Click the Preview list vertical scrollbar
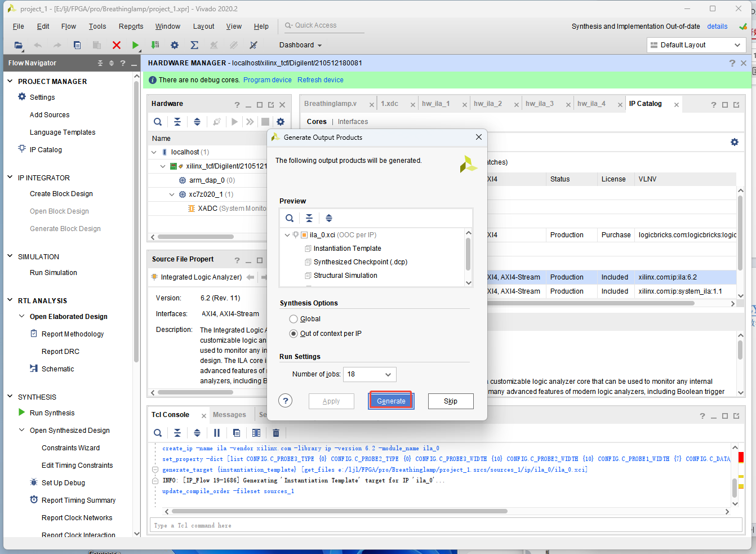This screenshot has width=756, height=554. (x=468, y=254)
